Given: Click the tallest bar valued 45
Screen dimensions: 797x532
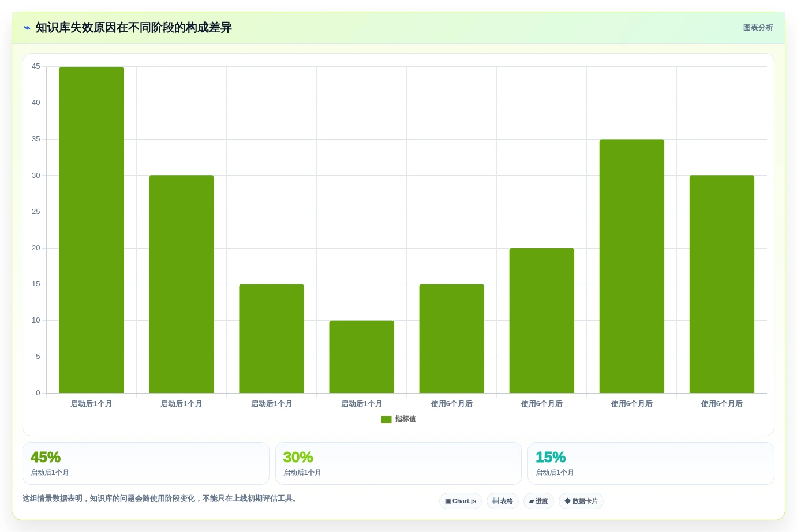Looking at the screenshot, I should [91, 230].
